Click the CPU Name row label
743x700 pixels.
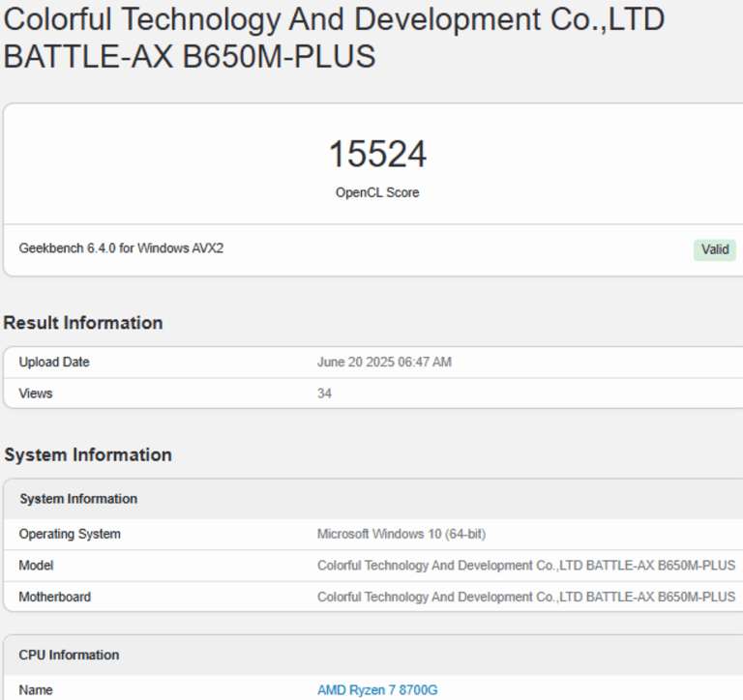pos(36,690)
